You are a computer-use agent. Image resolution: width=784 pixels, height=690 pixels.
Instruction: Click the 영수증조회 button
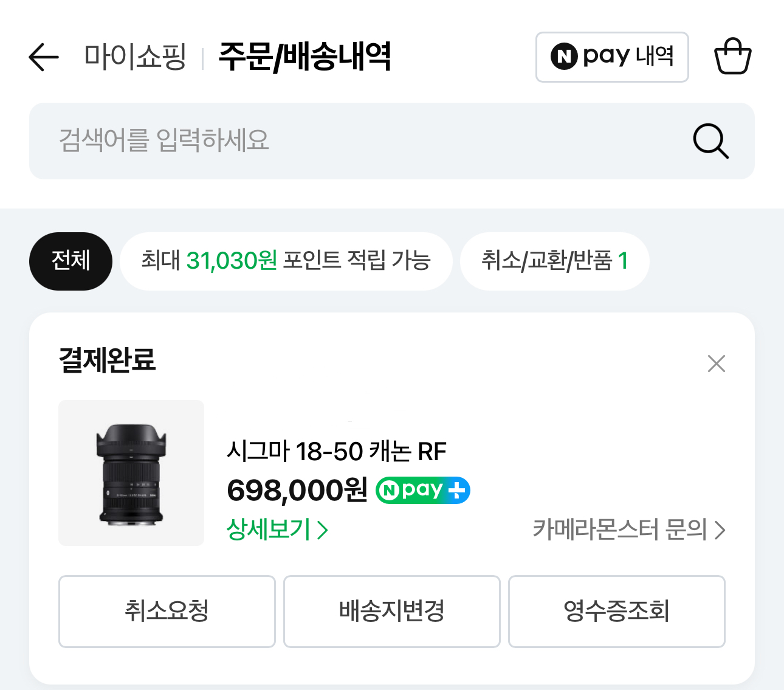(617, 611)
